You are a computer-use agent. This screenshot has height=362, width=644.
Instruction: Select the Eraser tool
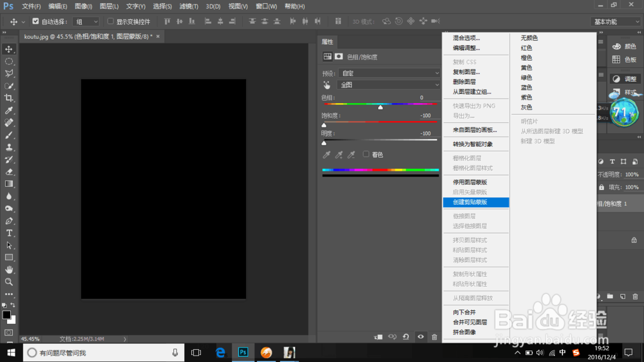tap(8, 172)
